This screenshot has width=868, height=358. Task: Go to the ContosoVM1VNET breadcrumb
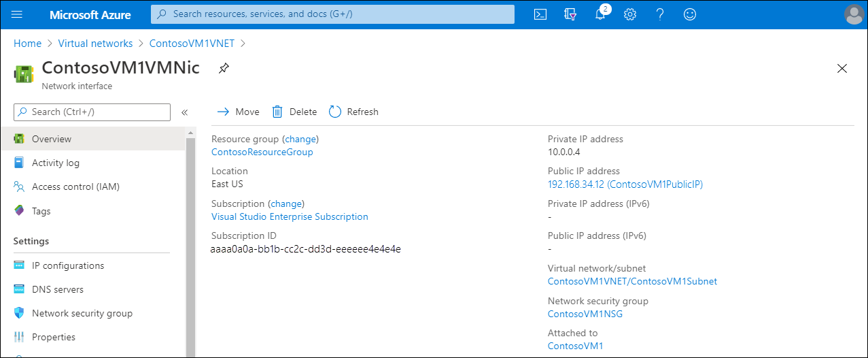tap(192, 43)
